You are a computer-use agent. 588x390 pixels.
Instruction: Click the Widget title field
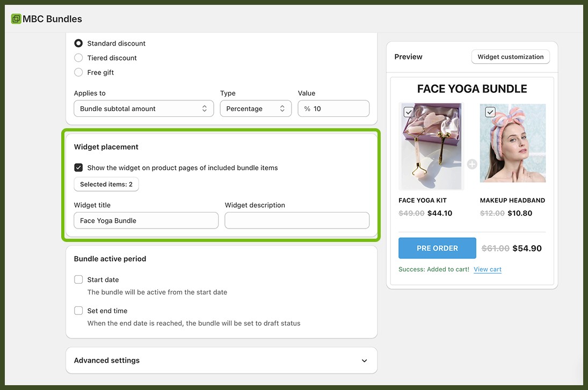pos(146,220)
